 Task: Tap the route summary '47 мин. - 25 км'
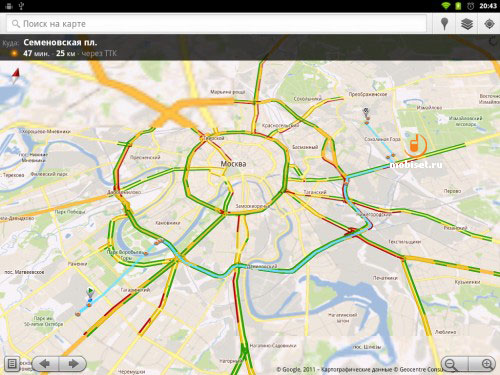tap(49, 53)
